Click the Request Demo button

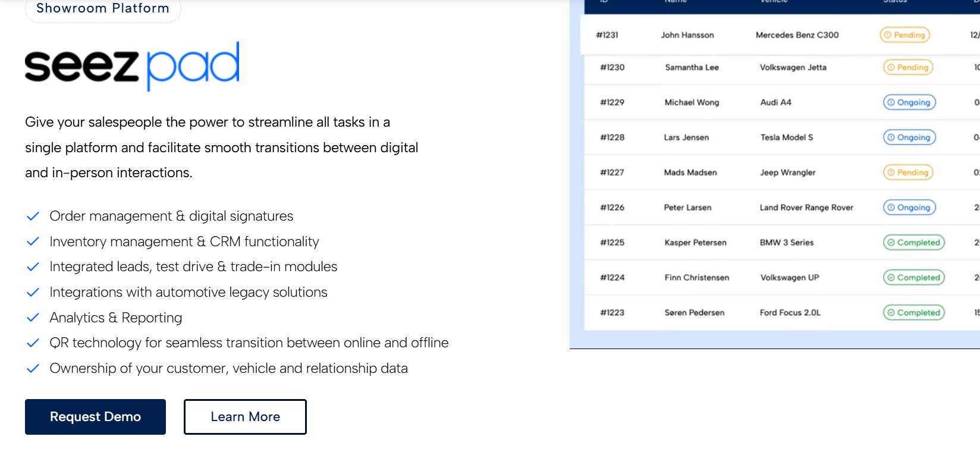(95, 417)
